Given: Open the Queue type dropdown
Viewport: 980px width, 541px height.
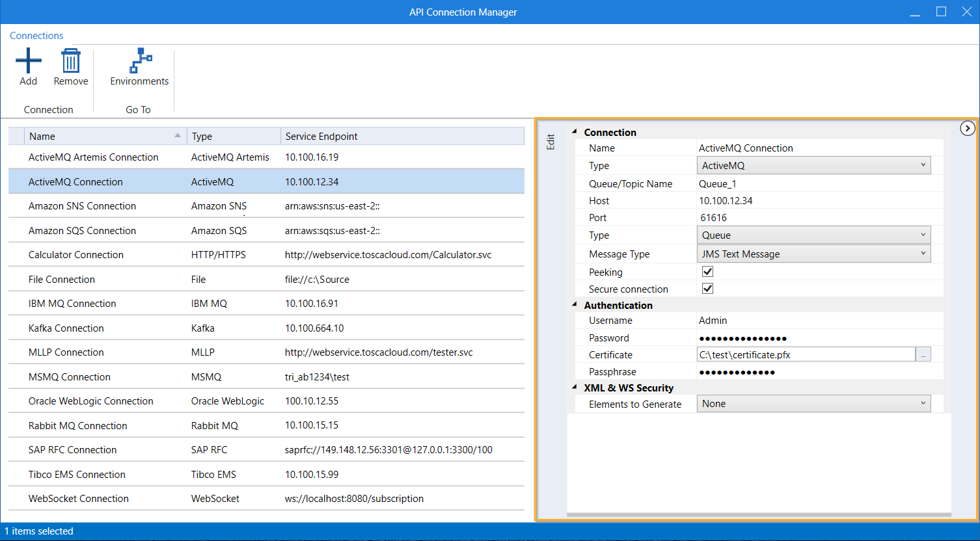Looking at the screenshot, I should click(x=813, y=235).
